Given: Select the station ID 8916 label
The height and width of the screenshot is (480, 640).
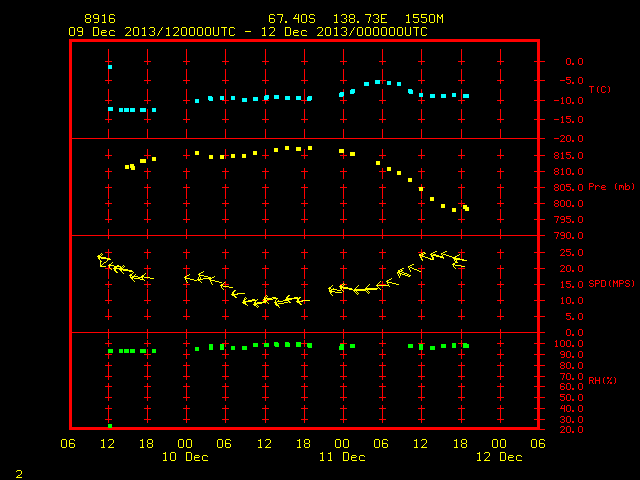Looking at the screenshot, I should [x=100, y=19].
